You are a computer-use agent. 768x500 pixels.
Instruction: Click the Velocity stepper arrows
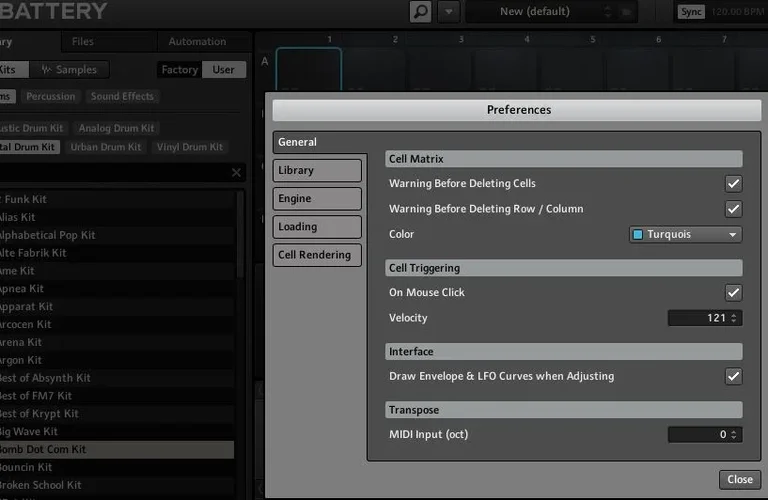(x=735, y=318)
